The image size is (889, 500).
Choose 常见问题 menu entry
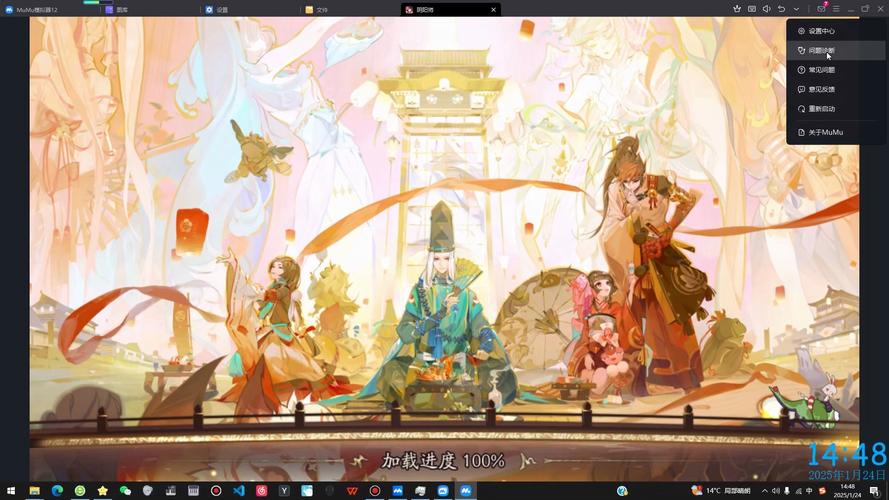821,70
